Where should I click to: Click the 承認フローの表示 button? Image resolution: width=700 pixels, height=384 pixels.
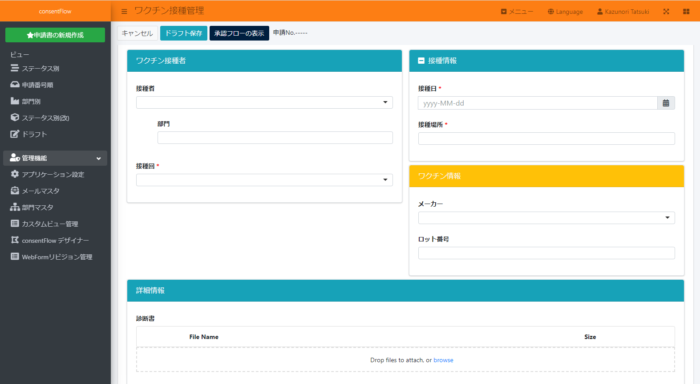tap(239, 33)
